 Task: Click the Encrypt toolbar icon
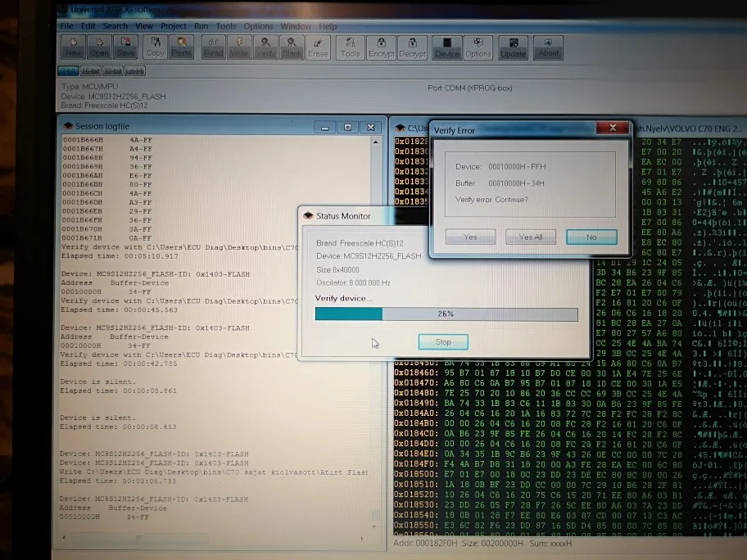(381, 47)
